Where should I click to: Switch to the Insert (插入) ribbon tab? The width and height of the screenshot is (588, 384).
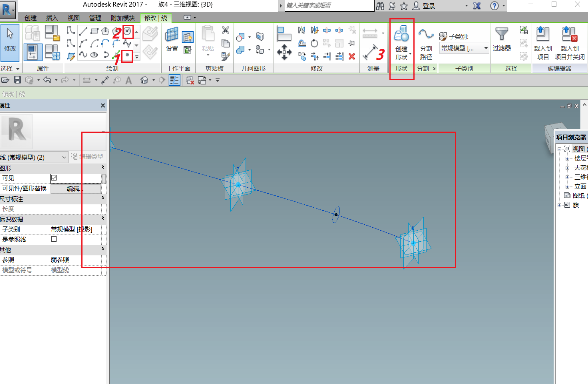[52, 18]
